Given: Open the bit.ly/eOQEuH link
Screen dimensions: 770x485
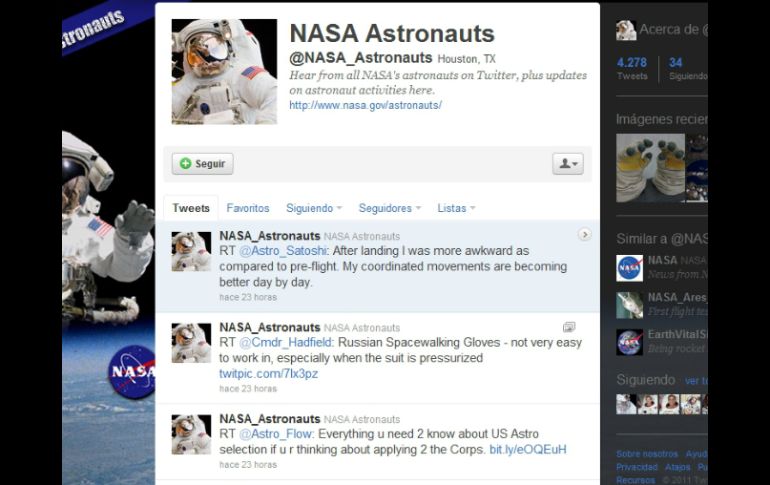Looking at the screenshot, I should (527, 450).
